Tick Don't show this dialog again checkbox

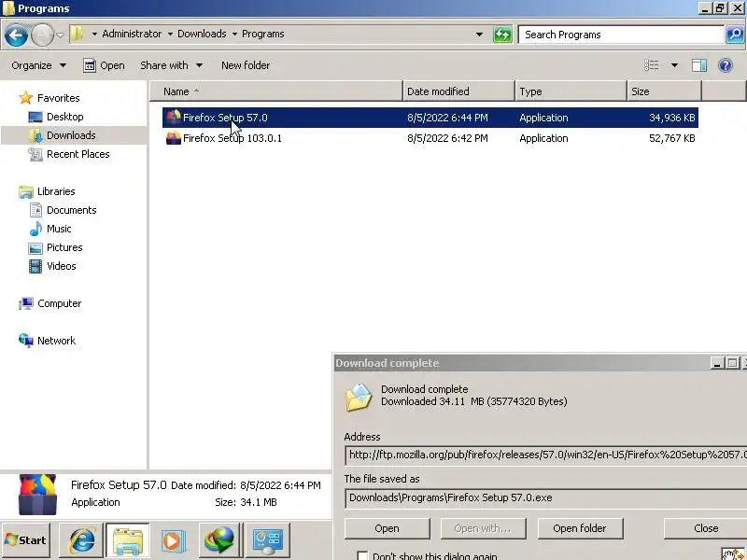pos(362,555)
